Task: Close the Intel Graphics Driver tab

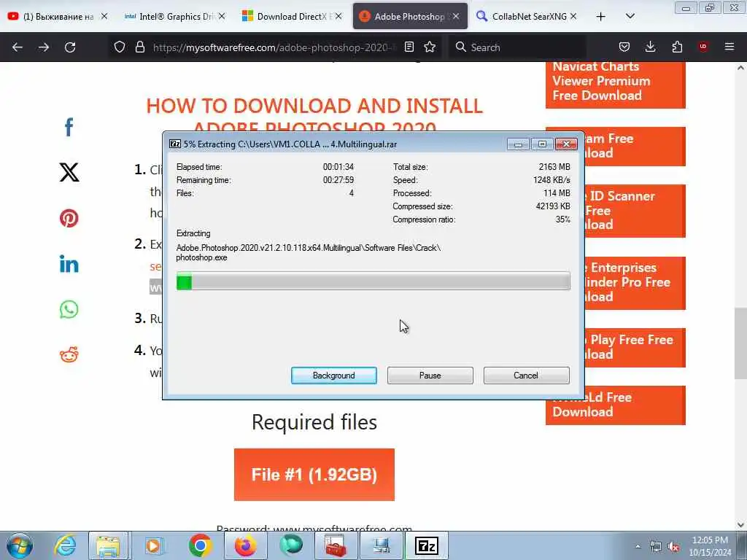Action: 222,16
